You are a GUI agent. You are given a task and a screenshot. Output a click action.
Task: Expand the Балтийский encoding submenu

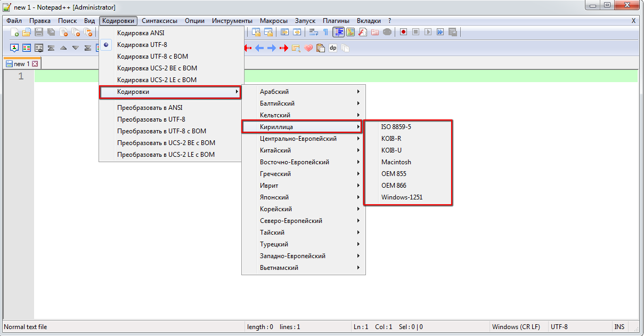tap(304, 103)
